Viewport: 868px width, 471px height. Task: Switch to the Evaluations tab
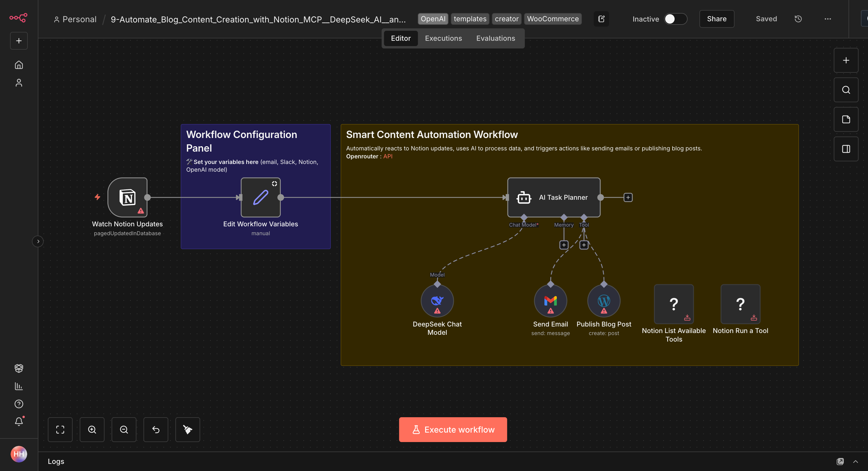(495, 38)
